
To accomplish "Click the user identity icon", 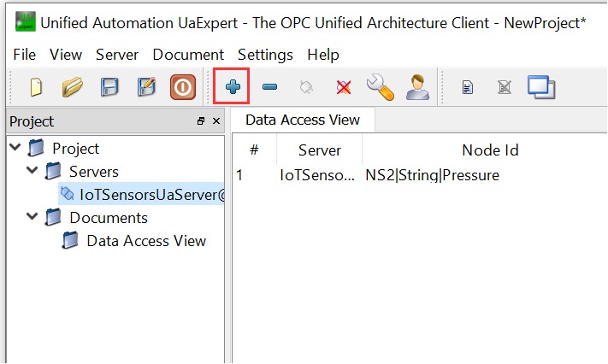I will coord(416,86).
